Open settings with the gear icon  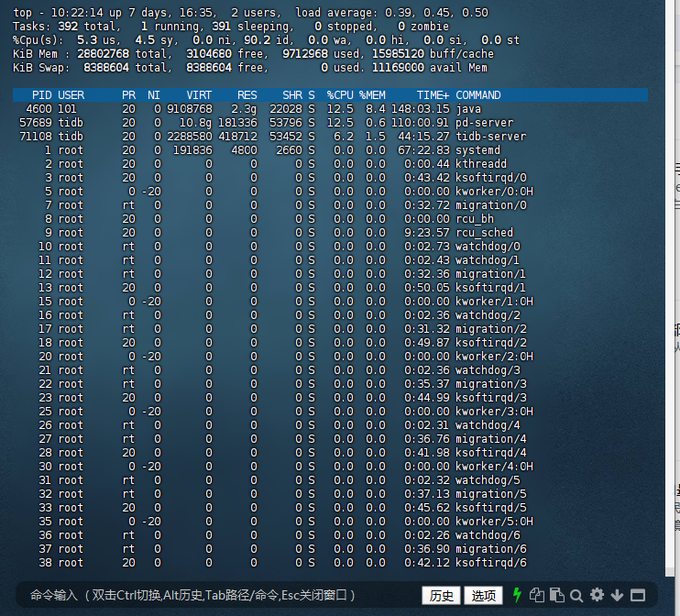click(x=598, y=595)
